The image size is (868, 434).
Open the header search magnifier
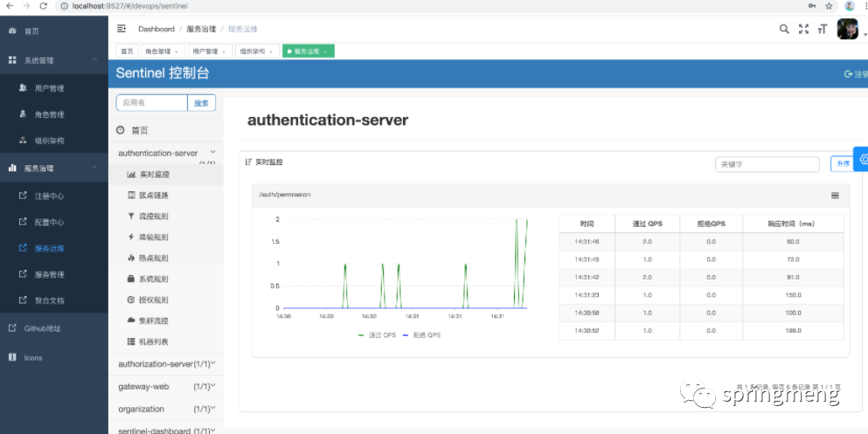784,30
